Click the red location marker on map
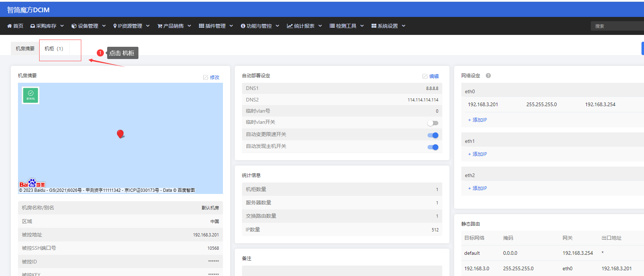Viewport: 644px width, 276px height. (120, 134)
